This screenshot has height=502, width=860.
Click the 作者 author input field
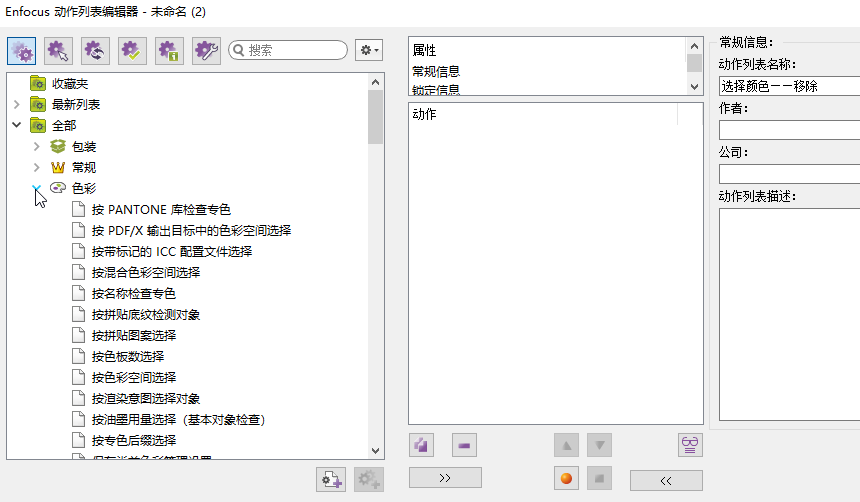click(789, 130)
